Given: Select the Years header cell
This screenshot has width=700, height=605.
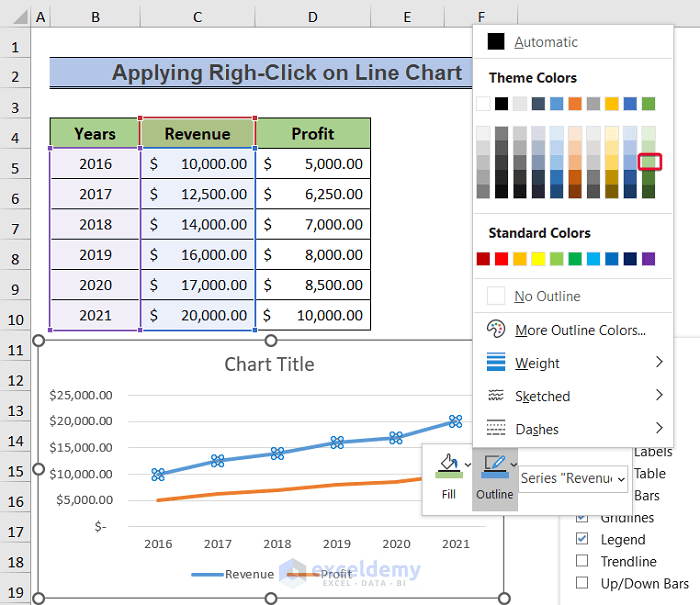Looking at the screenshot, I should (95, 134).
